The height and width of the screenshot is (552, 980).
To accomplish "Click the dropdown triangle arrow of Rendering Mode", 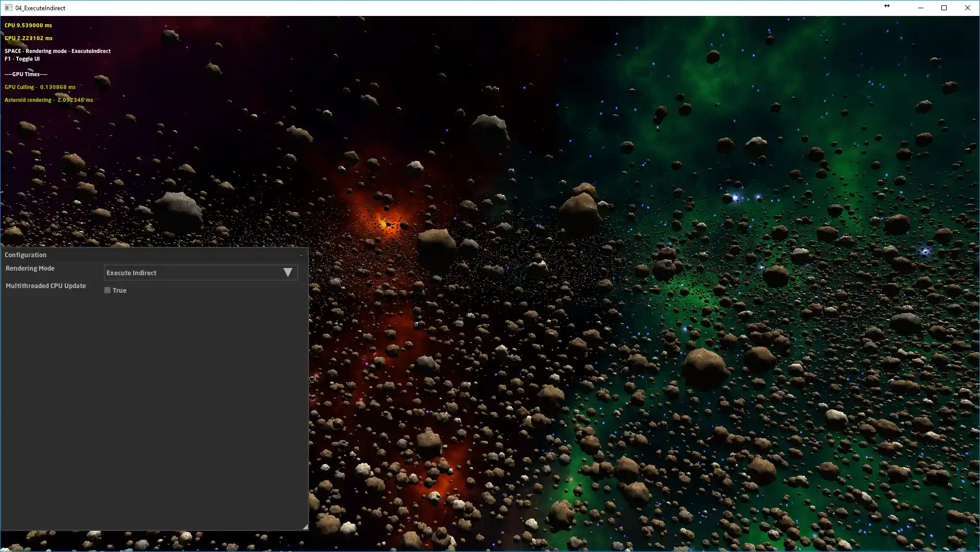I will [288, 273].
